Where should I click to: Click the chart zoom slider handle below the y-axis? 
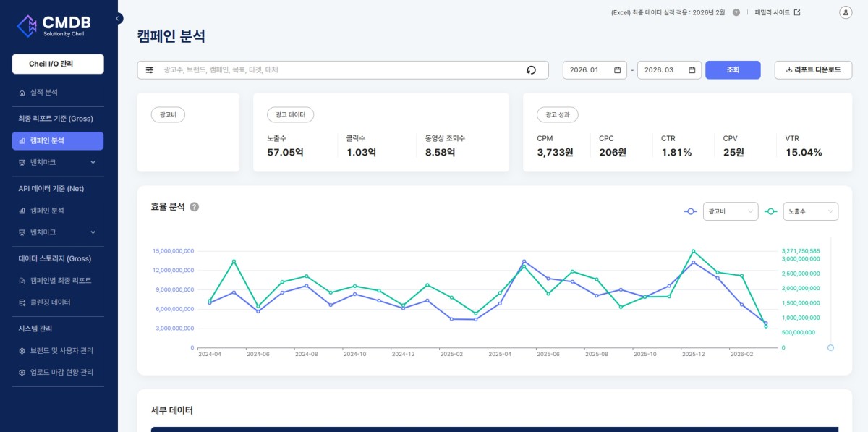click(830, 348)
